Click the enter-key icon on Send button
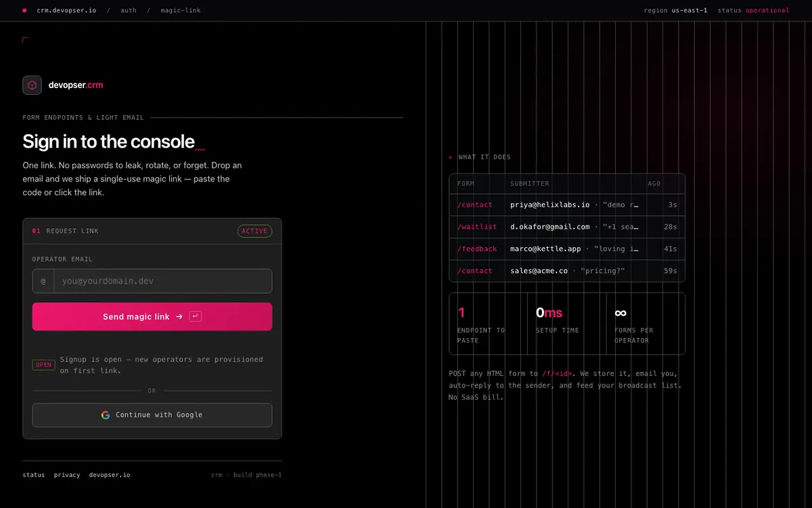The height and width of the screenshot is (508, 812). click(x=196, y=316)
